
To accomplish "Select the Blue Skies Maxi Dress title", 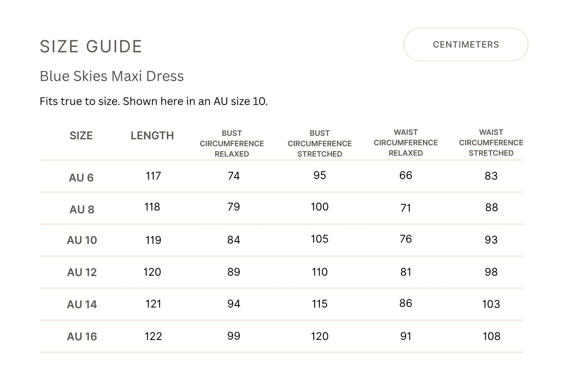I will click(112, 76).
